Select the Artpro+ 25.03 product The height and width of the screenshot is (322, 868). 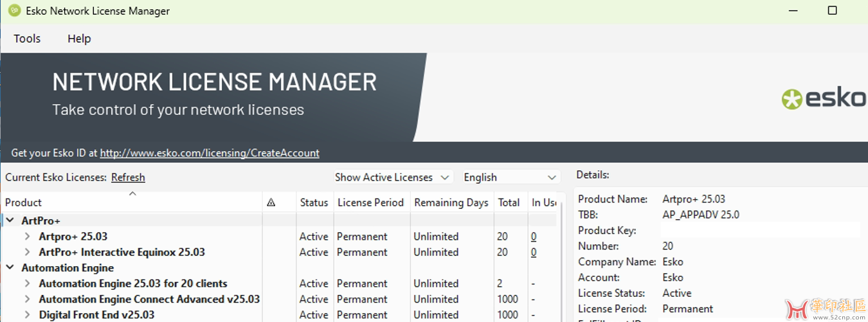tap(73, 237)
